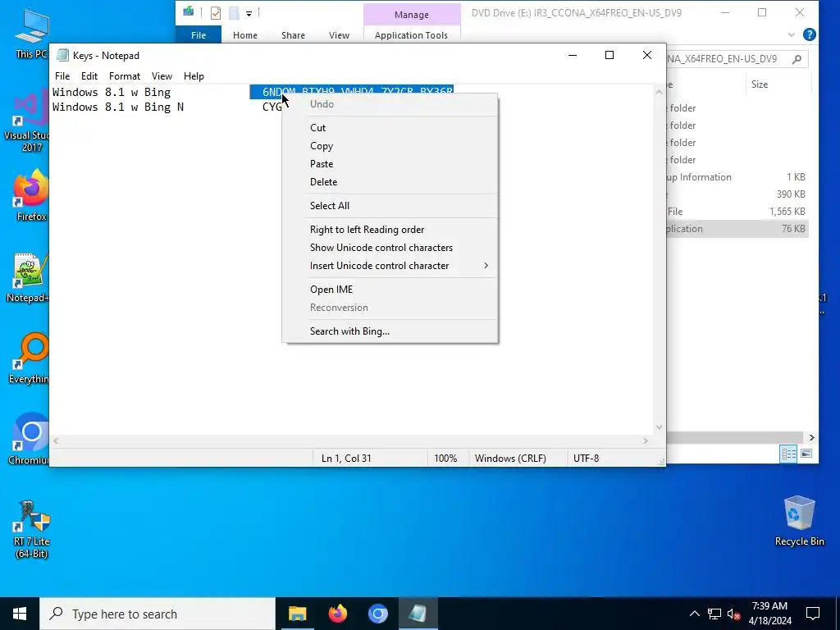Click the Windows 8.1 w Bing N text

[x=118, y=107]
